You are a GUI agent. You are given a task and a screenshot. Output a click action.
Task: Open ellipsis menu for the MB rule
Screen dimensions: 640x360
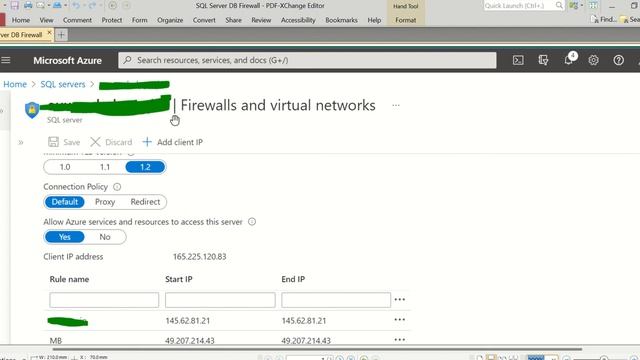click(x=400, y=340)
